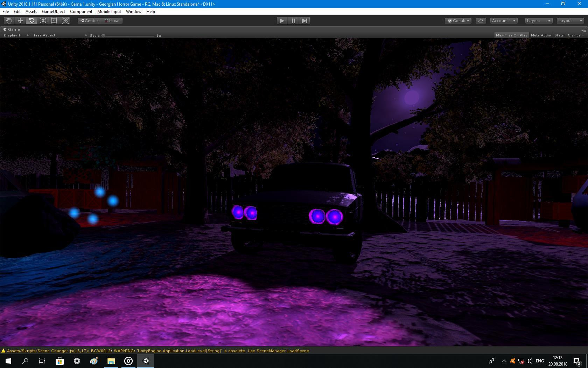Click the obsolete LoadLevel warning message
Image resolution: width=588 pixels, height=368 pixels.
pyautogui.click(x=158, y=350)
